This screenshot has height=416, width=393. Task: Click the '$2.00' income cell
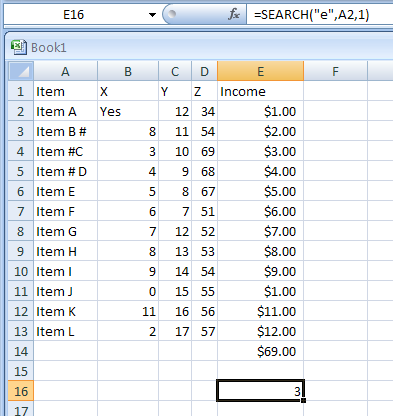(260, 131)
